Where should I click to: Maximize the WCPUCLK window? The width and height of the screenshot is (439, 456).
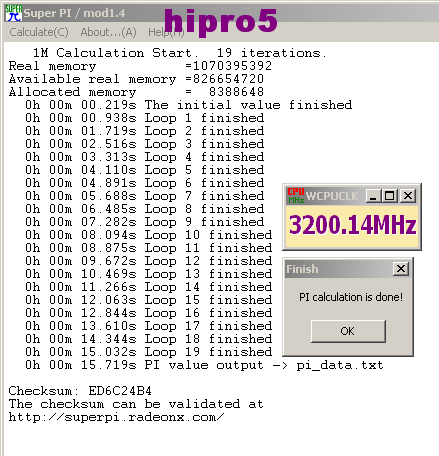coord(390,196)
